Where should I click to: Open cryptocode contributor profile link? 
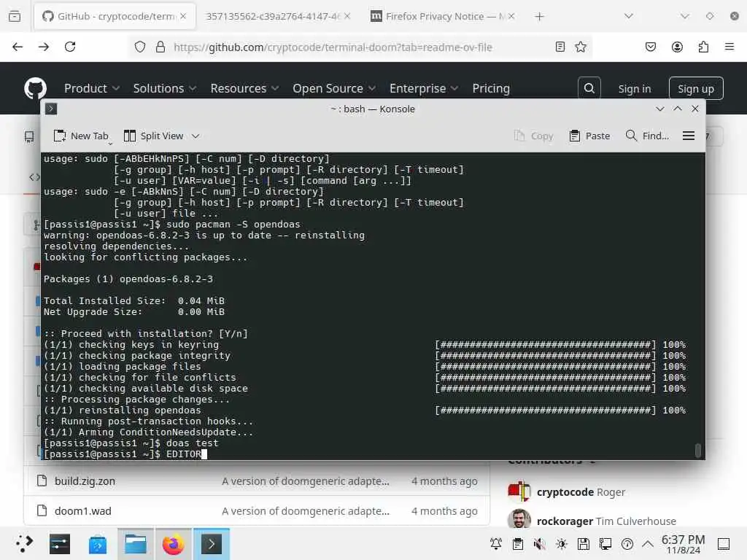565,492
